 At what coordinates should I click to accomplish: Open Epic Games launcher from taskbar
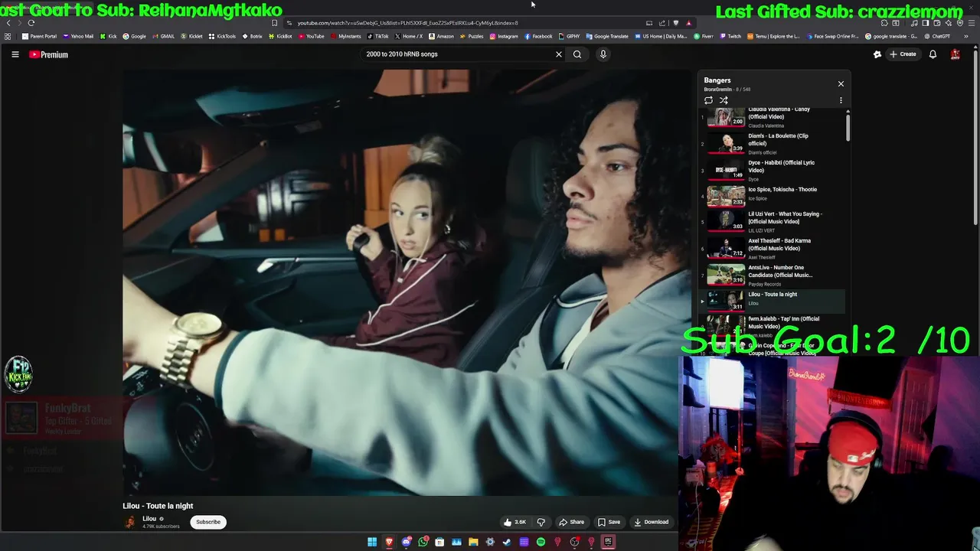pos(609,542)
